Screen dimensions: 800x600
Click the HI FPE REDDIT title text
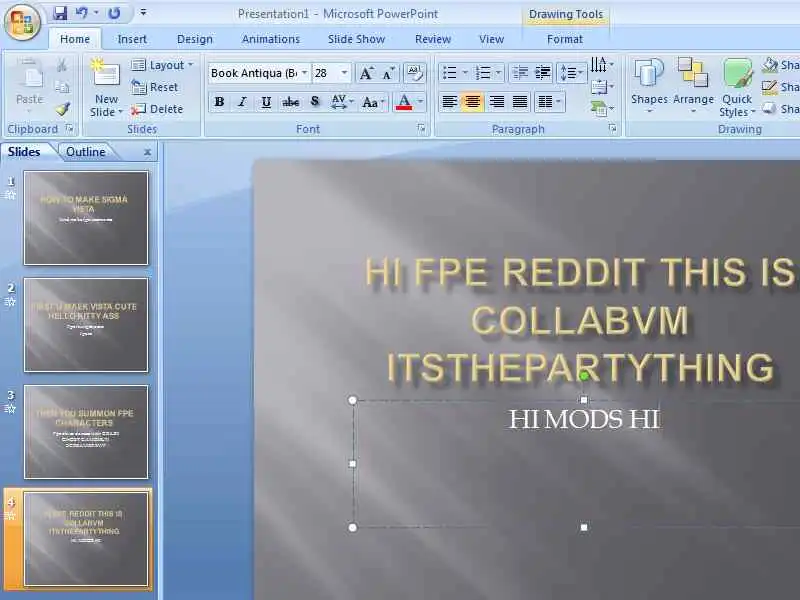pos(580,320)
